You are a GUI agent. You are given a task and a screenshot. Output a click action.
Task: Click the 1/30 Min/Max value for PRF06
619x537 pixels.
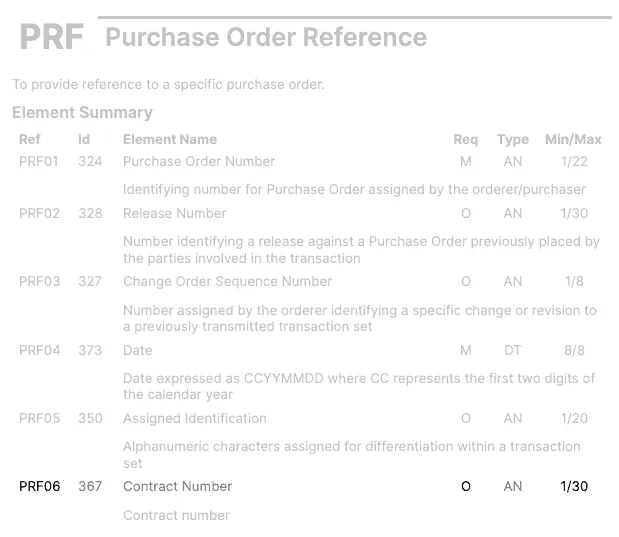(574, 486)
